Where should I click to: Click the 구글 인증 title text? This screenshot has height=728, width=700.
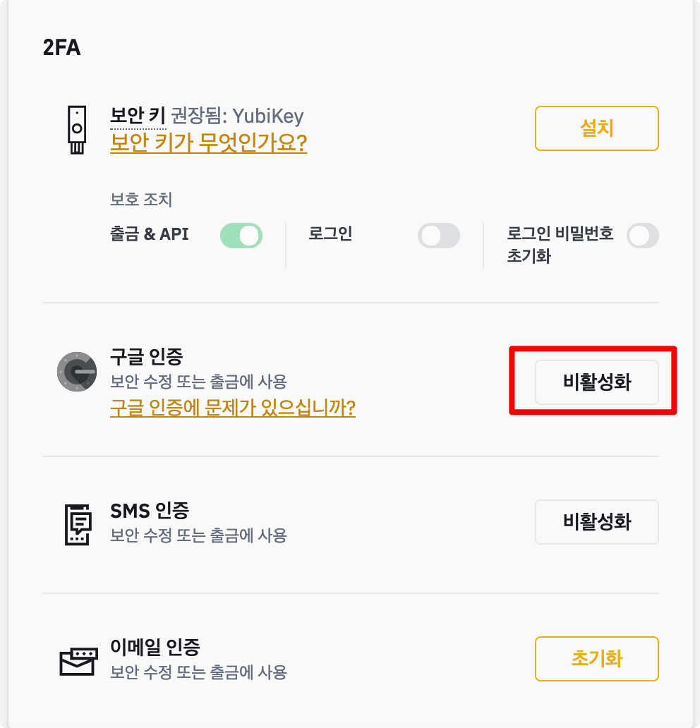click(x=146, y=357)
